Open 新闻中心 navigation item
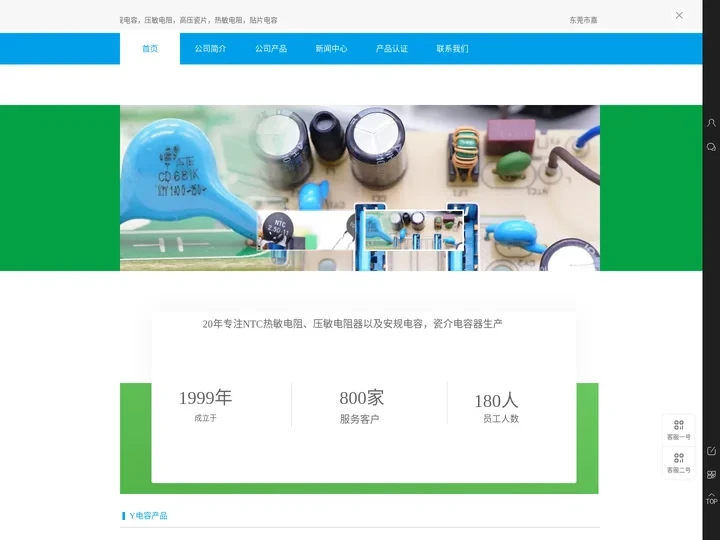Viewport: 720px width, 540px height. (331, 49)
